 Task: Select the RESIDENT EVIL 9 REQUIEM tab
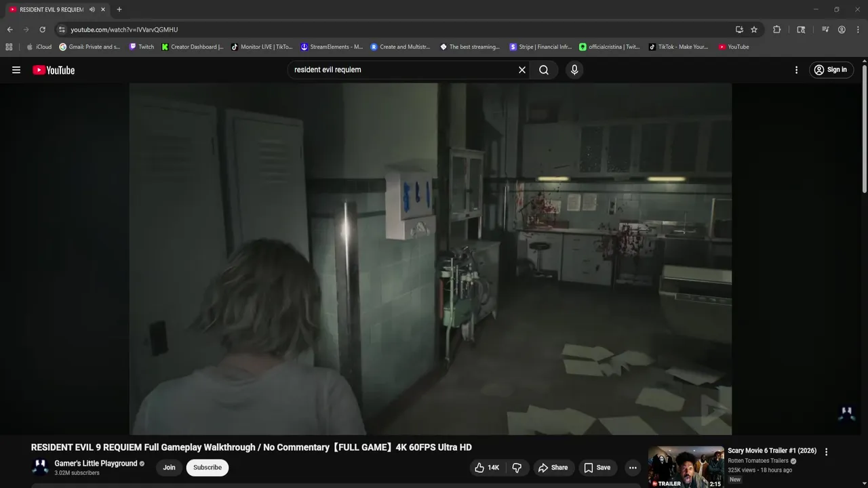[x=57, y=9]
